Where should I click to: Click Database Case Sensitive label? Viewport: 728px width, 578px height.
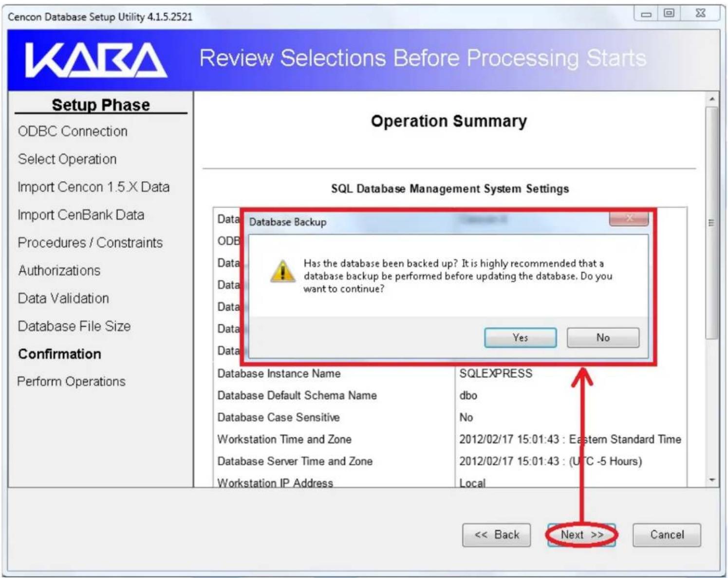click(279, 417)
